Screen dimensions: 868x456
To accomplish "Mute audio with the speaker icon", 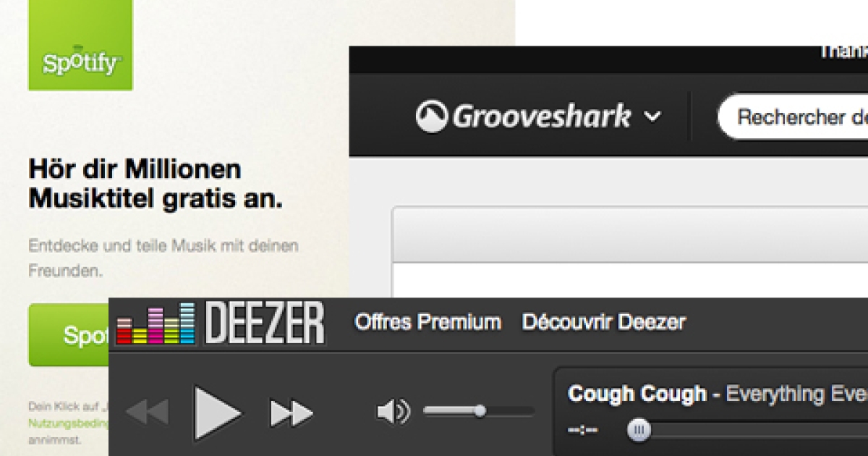I will point(393,412).
